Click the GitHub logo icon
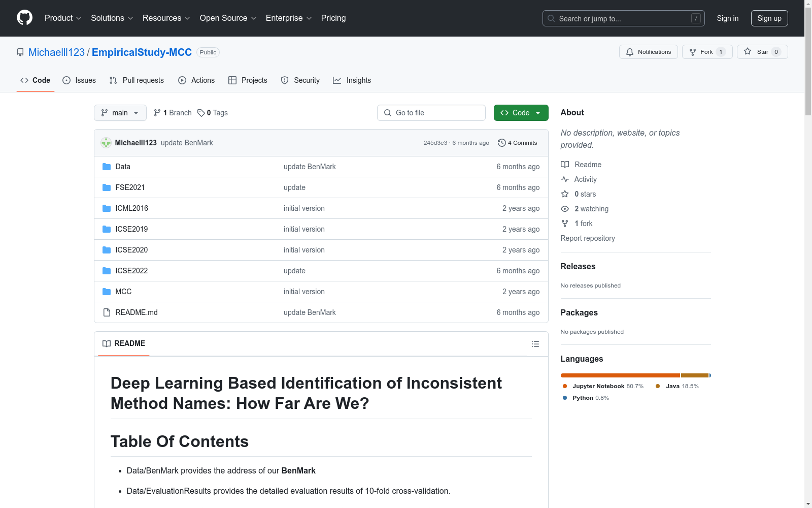This screenshot has height=508, width=812. (24, 18)
